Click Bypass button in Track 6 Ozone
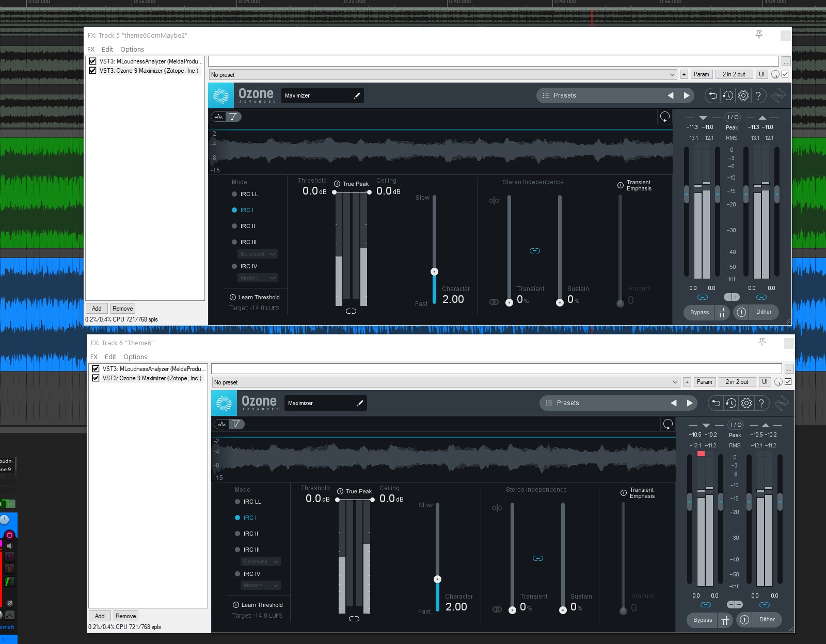826x644 pixels. click(703, 620)
